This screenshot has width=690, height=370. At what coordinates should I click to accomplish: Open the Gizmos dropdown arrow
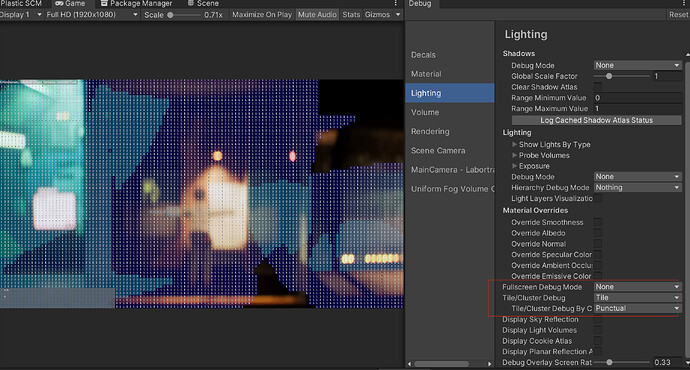point(398,15)
